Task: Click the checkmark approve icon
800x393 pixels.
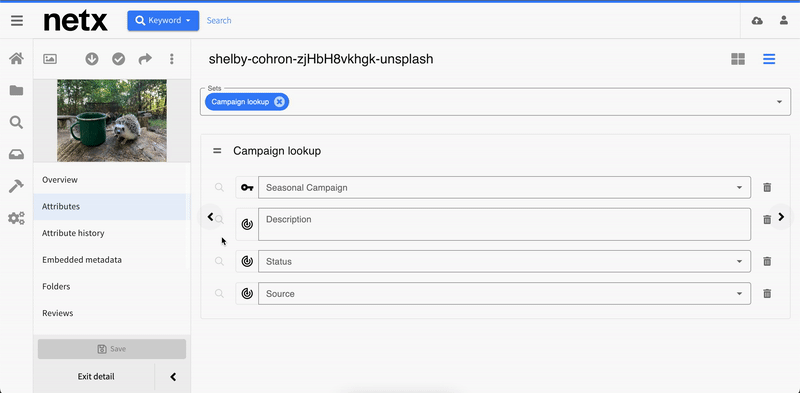Action: 118,59
